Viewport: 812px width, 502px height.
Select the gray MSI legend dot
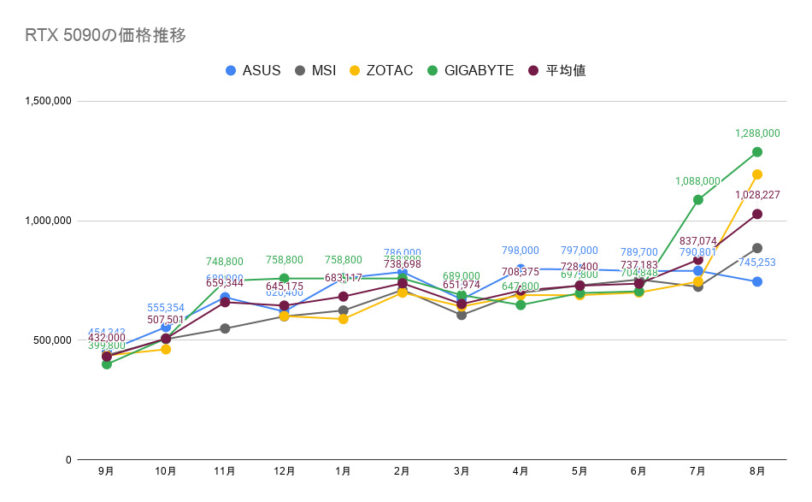(300, 70)
